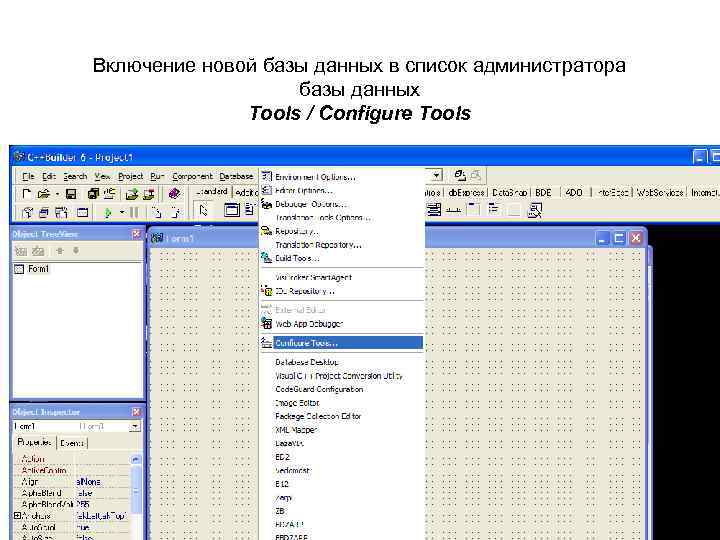Click the Remove file from project icon
This screenshot has height=540, width=720.
(149, 194)
